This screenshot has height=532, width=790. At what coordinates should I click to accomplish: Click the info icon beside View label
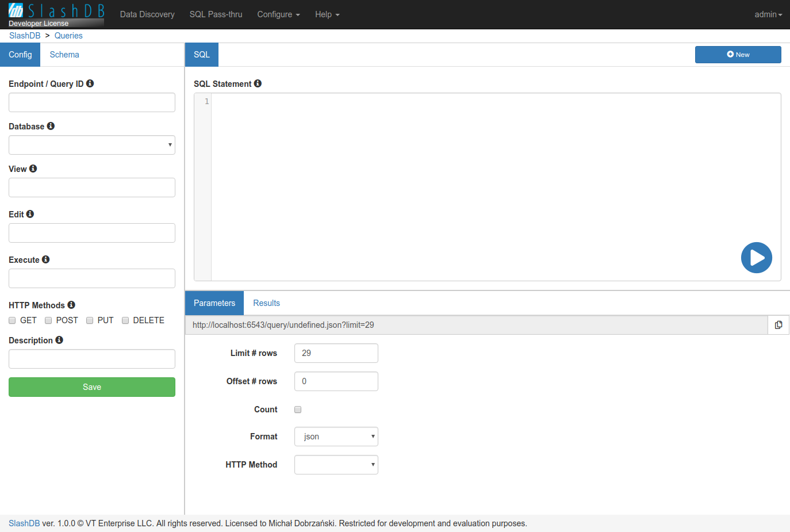point(33,169)
